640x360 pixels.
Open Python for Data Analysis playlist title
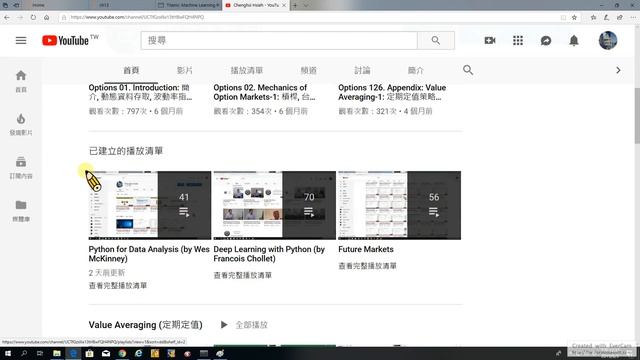point(149,254)
